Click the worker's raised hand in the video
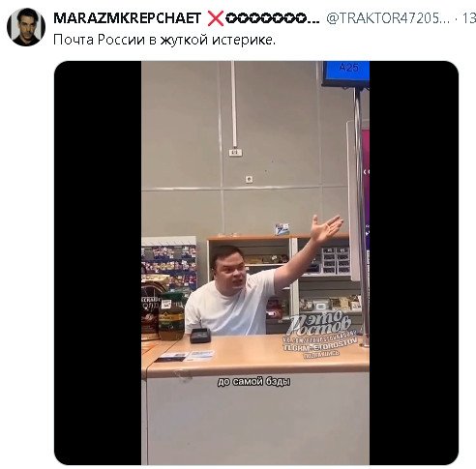Screen dimensions: 476x469 click(326, 228)
